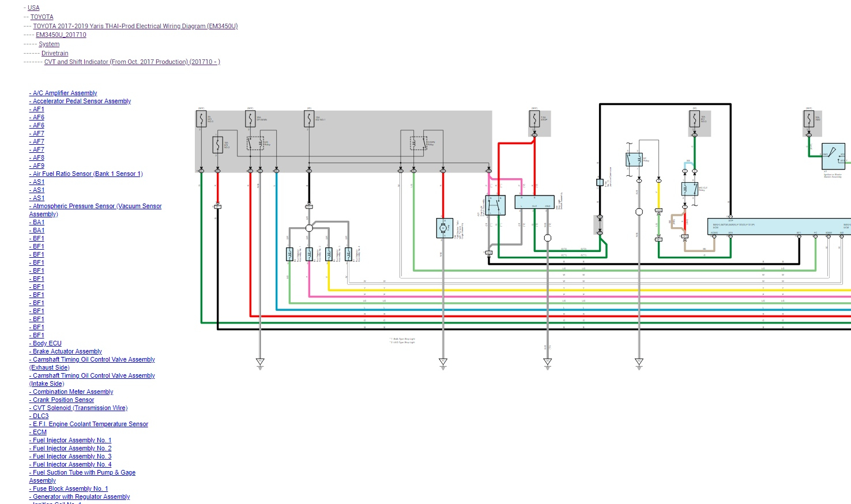Click Fuel Injector No. 2 symbol in diagram
This screenshot has width=851, height=504.
(x=310, y=254)
